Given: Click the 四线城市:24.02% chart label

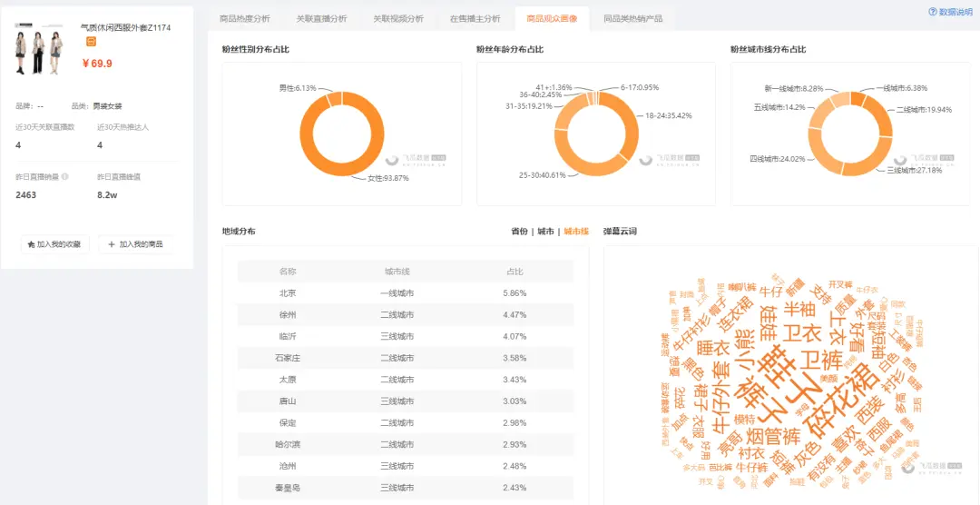Looking at the screenshot, I should 778,159.
